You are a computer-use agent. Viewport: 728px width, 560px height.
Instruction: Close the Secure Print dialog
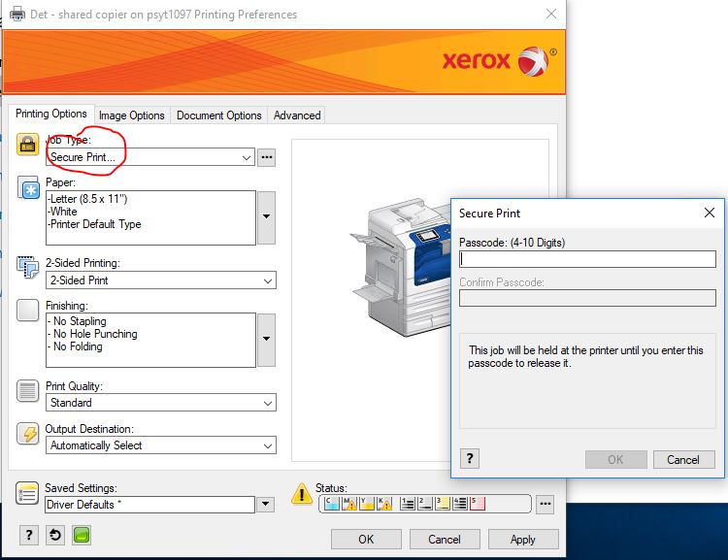(x=709, y=213)
